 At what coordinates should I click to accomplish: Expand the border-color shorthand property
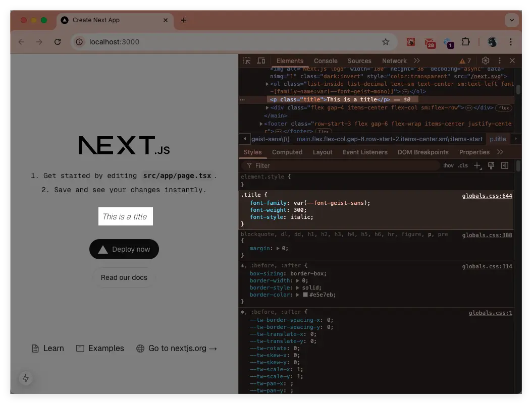click(x=298, y=295)
